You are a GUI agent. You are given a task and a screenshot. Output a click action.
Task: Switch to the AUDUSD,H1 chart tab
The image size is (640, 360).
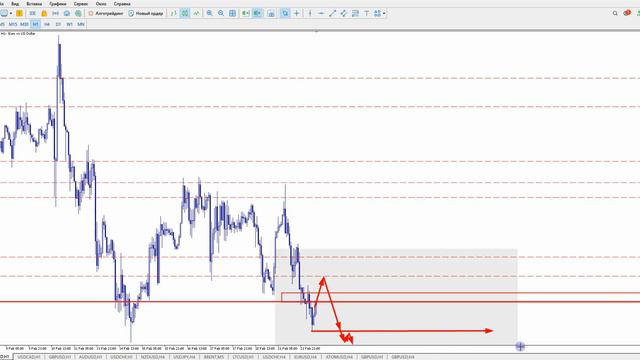[x=91, y=357]
